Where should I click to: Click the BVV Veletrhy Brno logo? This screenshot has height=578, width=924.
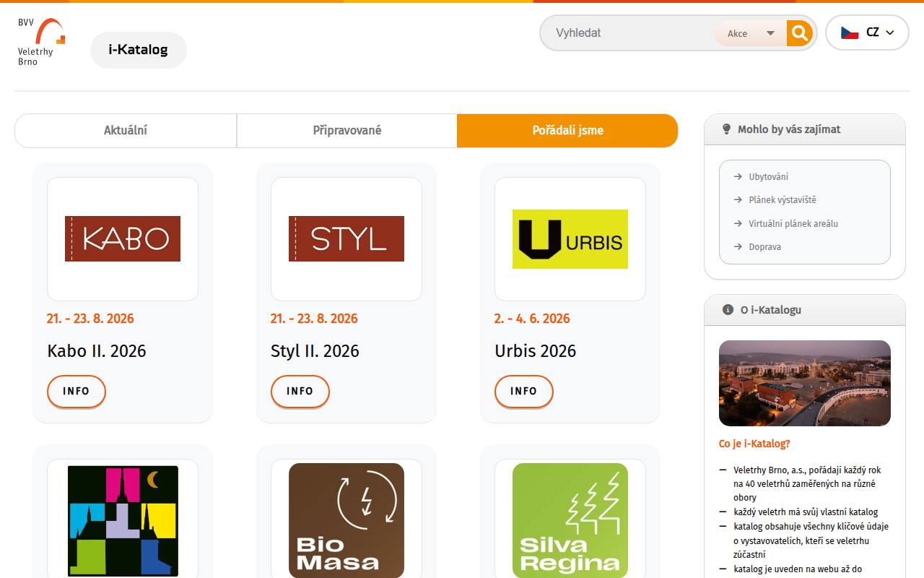[41, 42]
